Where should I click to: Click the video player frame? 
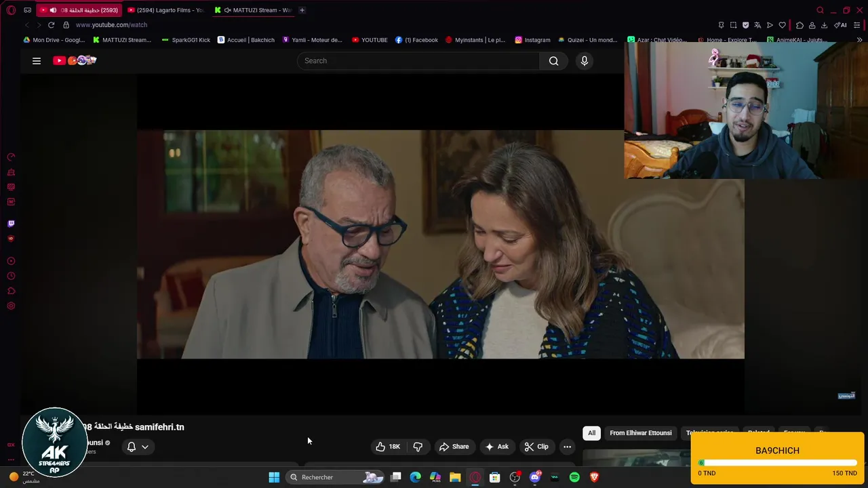pyautogui.click(x=441, y=244)
